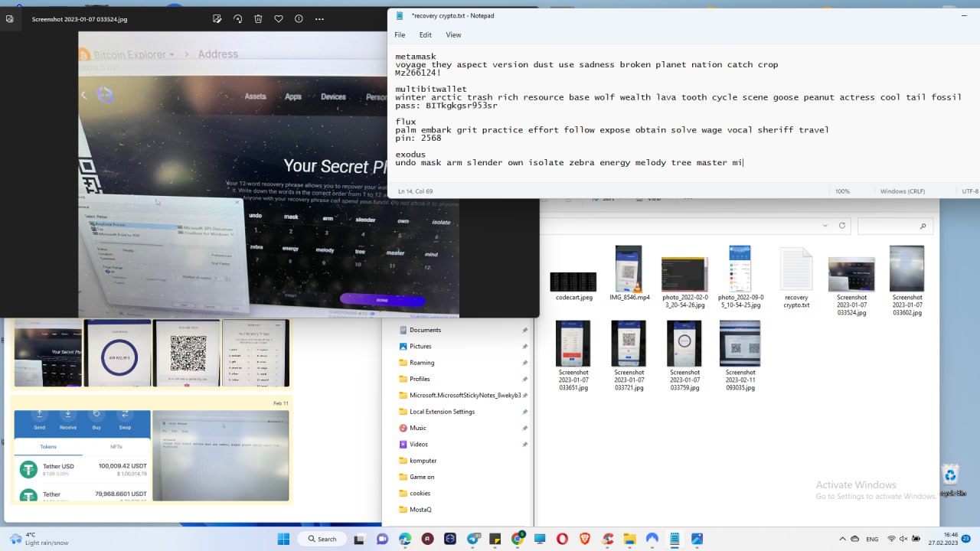
Task: Click the taskbar Search box
Action: pos(322,539)
